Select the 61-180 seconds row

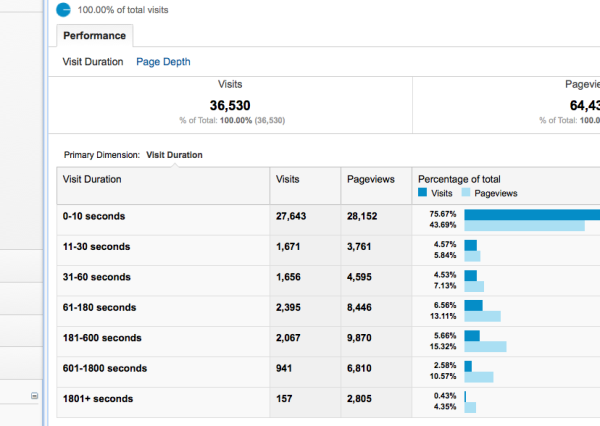328,311
